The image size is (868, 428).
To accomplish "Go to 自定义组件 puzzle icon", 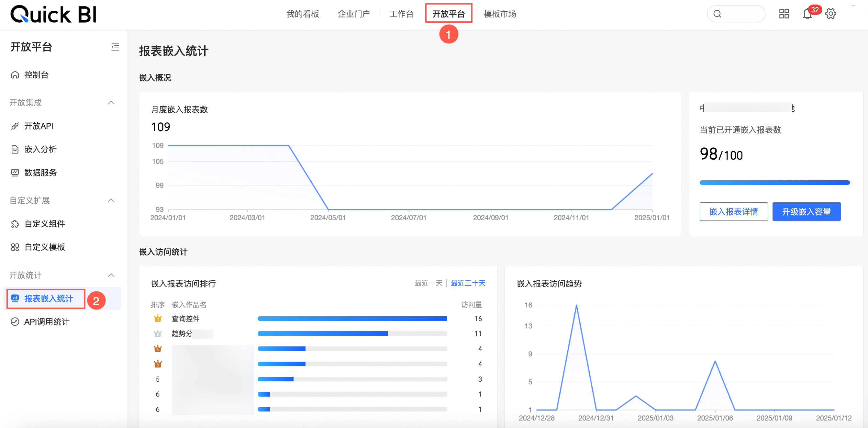I will point(15,224).
